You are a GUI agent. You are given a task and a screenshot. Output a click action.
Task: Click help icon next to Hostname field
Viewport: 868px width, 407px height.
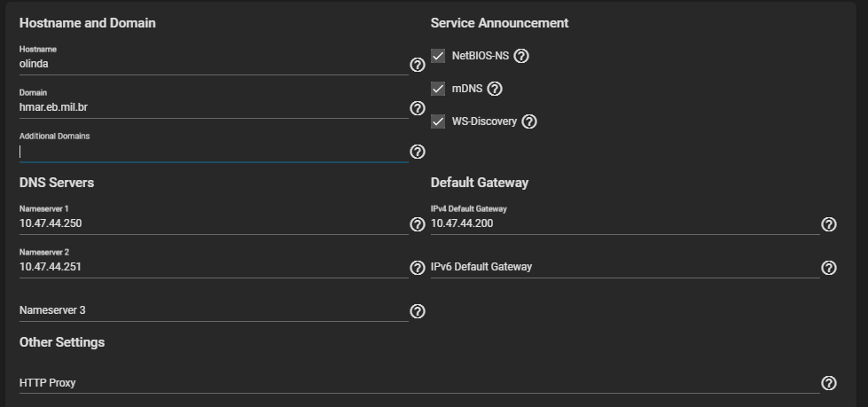pos(418,65)
